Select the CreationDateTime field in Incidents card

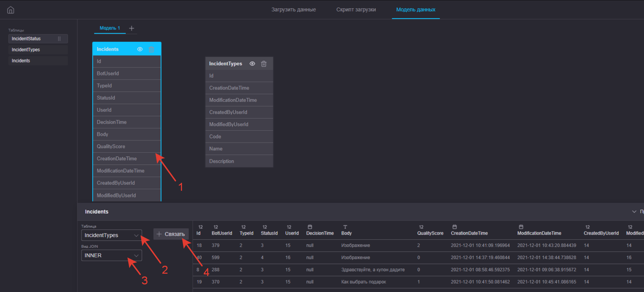coord(127,159)
